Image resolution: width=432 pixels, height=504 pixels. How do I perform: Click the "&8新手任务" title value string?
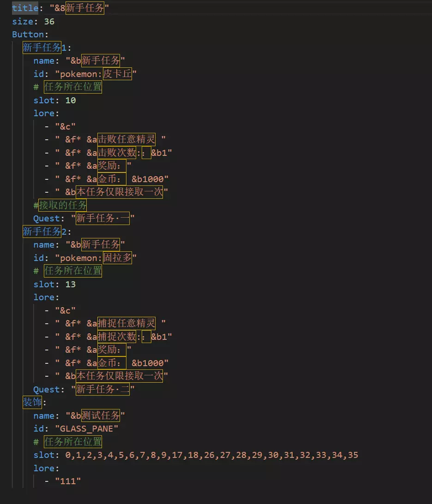tap(79, 8)
